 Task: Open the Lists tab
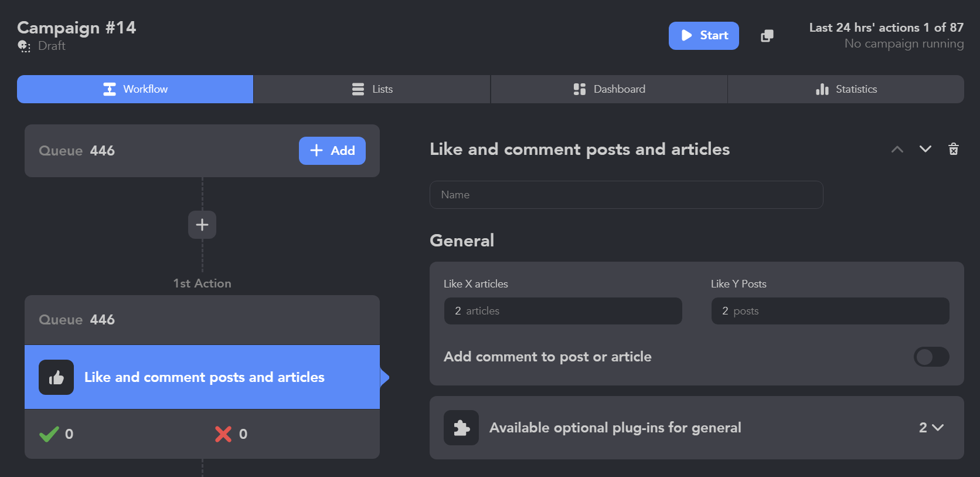[x=372, y=89]
